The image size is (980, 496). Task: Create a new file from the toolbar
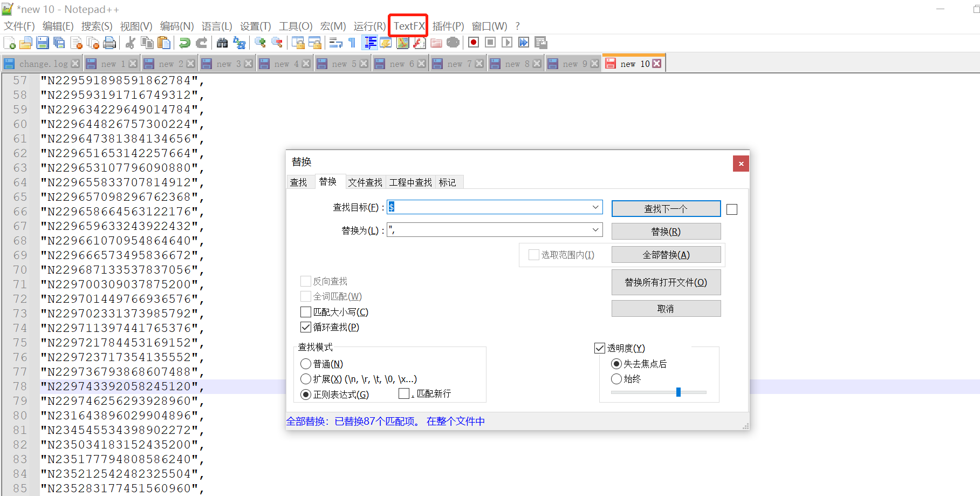click(9, 43)
